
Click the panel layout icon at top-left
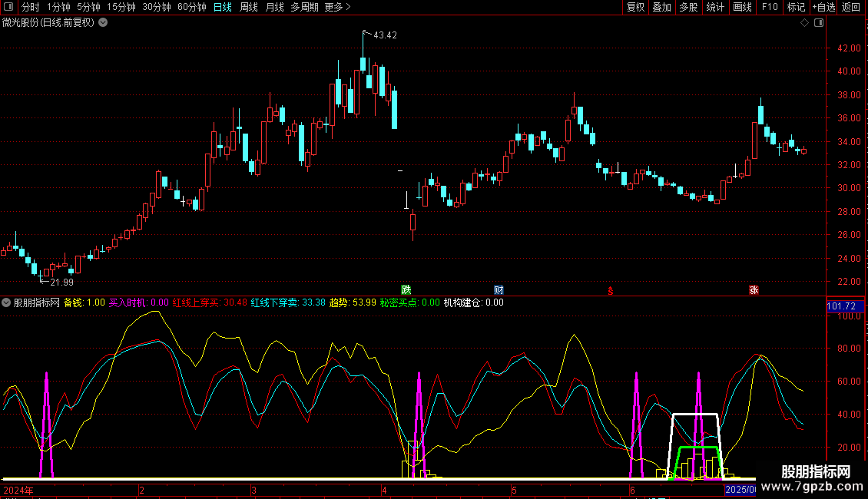(x=8, y=7)
